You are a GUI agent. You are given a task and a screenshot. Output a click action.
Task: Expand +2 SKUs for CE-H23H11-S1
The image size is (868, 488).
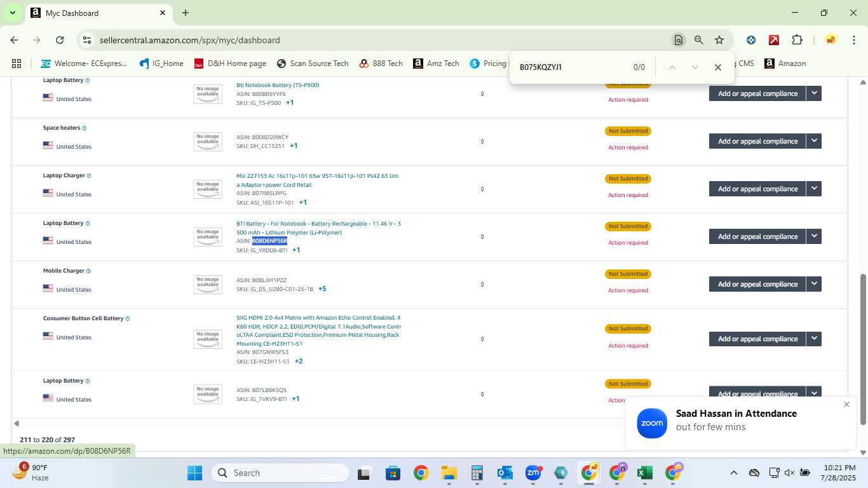(299, 361)
